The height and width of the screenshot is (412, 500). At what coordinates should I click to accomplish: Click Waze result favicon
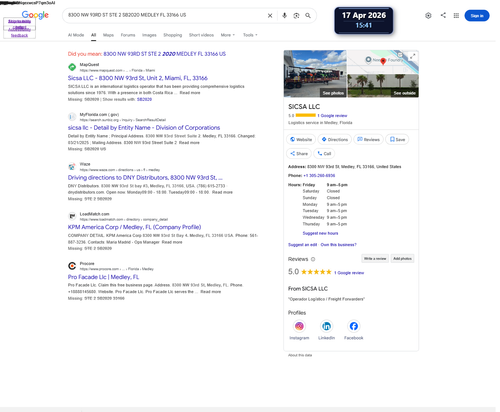tap(72, 167)
